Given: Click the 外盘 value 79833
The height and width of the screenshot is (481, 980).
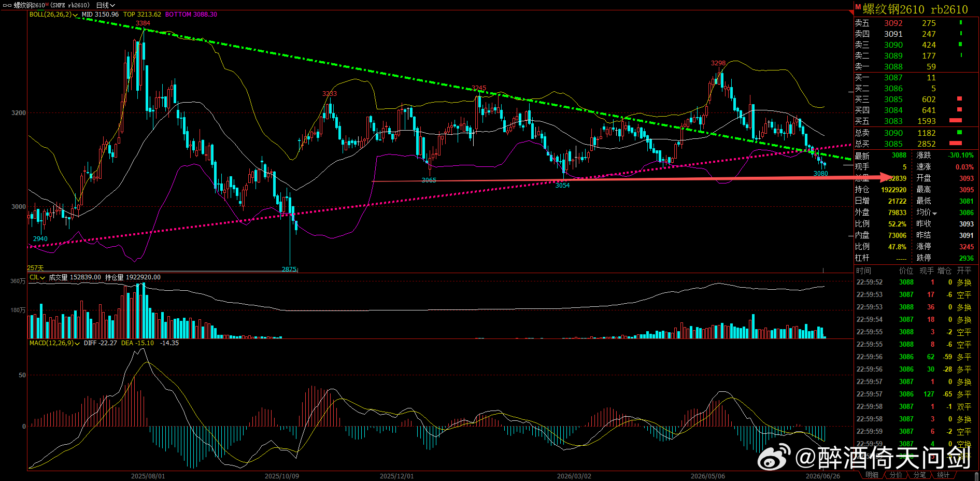Looking at the screenshot, I should point(898,213).
